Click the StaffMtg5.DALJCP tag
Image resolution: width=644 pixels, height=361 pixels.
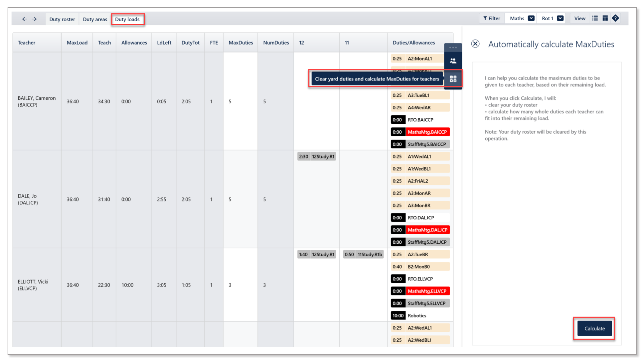(x=420, y=242)
